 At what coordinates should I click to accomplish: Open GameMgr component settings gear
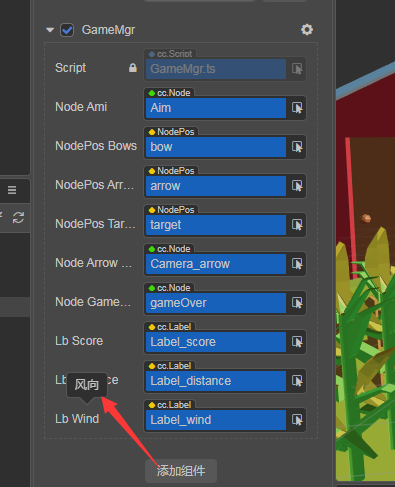coord(307,30)
